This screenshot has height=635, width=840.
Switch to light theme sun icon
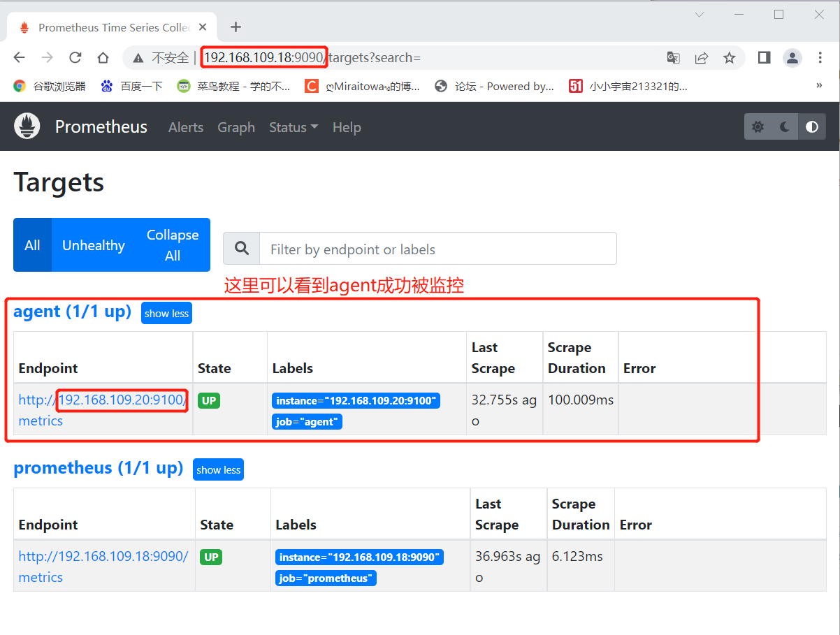click(758, 126)
